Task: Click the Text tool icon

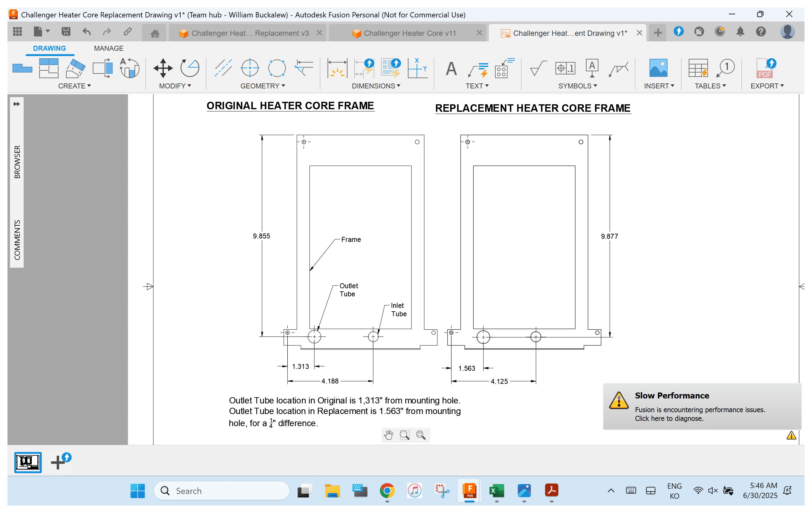Action: click(451, 68)
